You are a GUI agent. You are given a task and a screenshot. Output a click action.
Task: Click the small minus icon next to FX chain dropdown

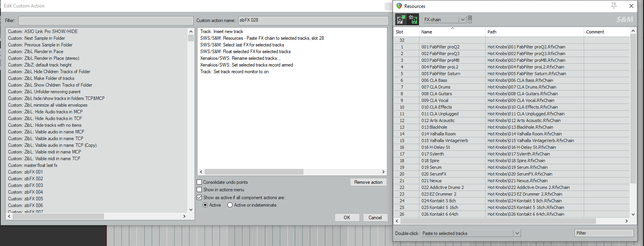470,22
